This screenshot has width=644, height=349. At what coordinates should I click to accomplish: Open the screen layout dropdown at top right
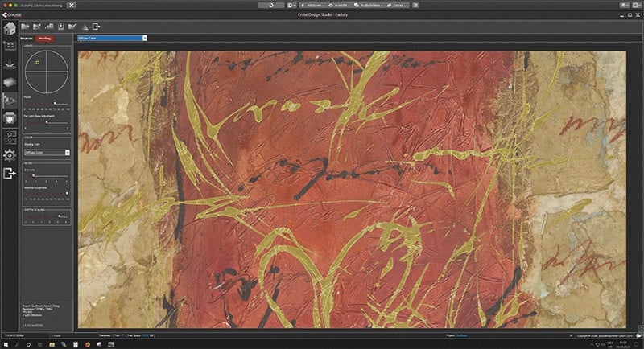[638, 6]
